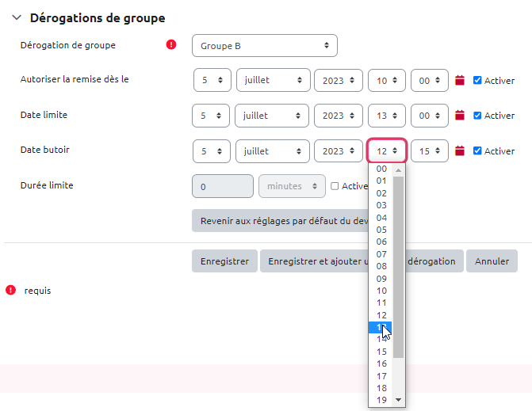Open calendar picker for Date butoir
This screenshot has width=532, height=411.
coord(460,151)
